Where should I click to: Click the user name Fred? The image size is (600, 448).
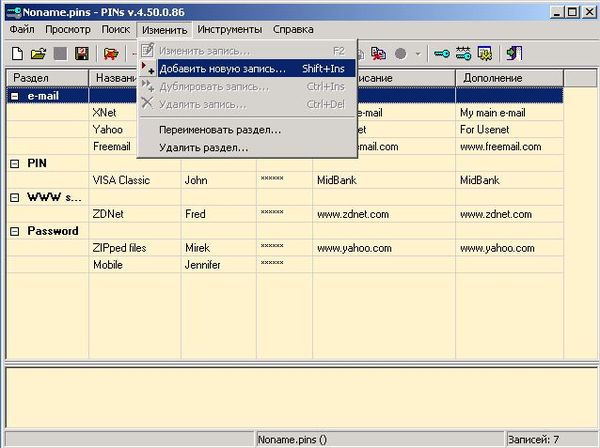195,214
